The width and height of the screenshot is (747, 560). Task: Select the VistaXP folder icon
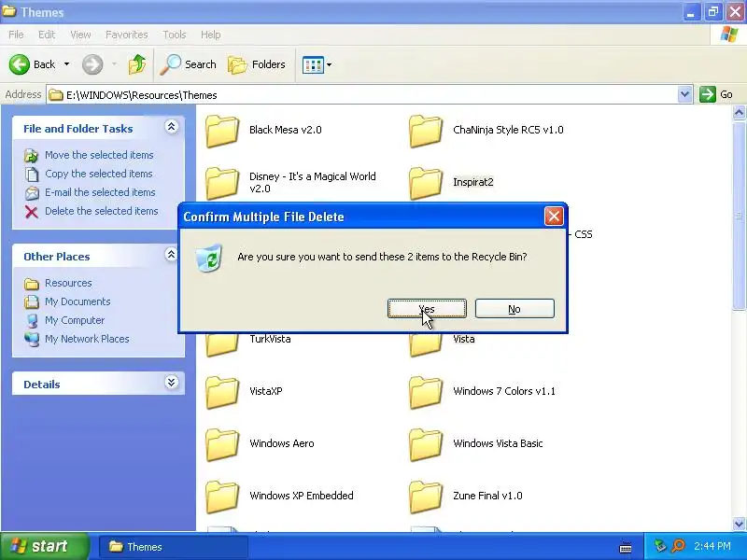tap(222, 392)
